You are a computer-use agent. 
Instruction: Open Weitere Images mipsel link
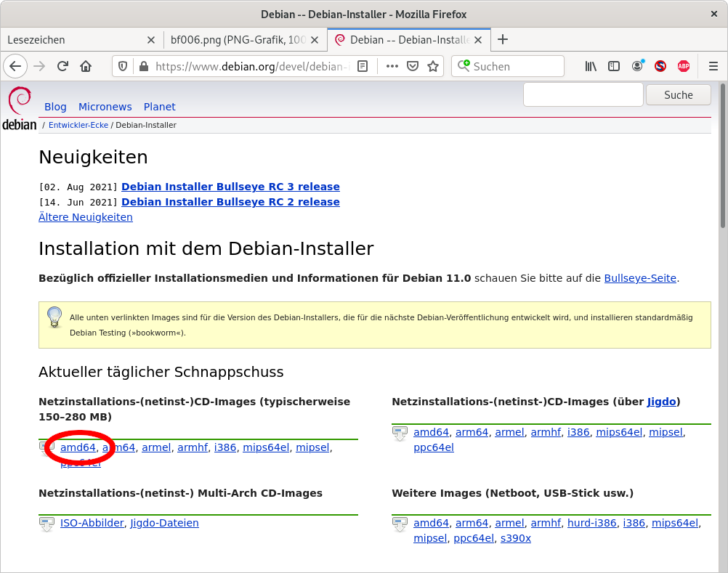click(430, 538)
